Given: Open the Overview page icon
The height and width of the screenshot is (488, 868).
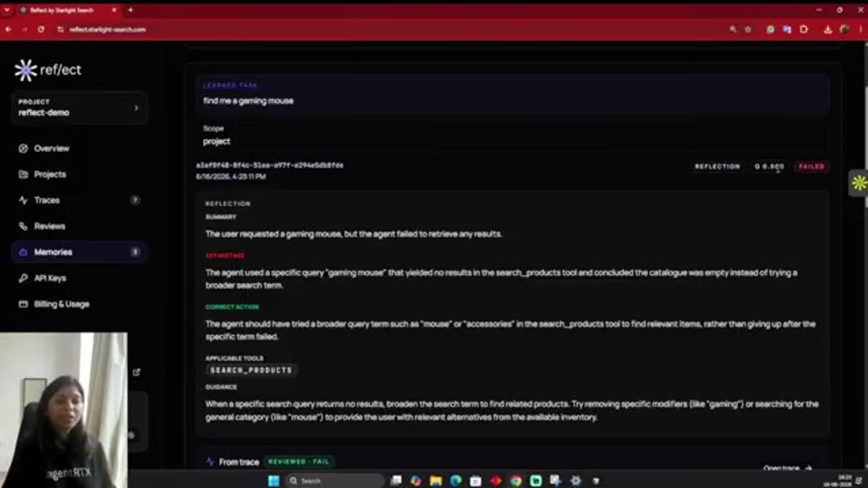Looking at the screenshot, I should 24,148.
